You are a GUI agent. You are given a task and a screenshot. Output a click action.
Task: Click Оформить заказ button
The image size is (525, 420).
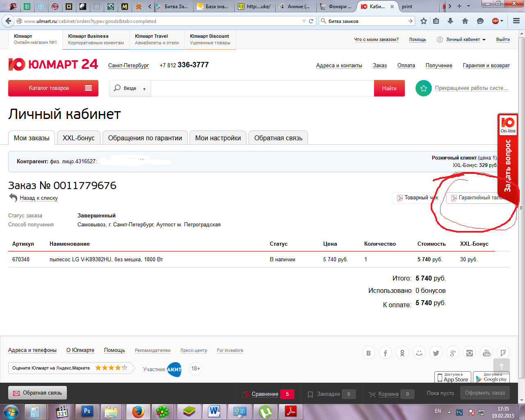coord(485,393)
